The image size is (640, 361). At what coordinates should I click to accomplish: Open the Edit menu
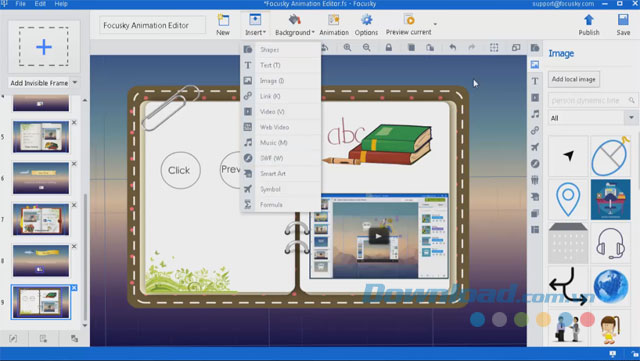tap(40, 4)
